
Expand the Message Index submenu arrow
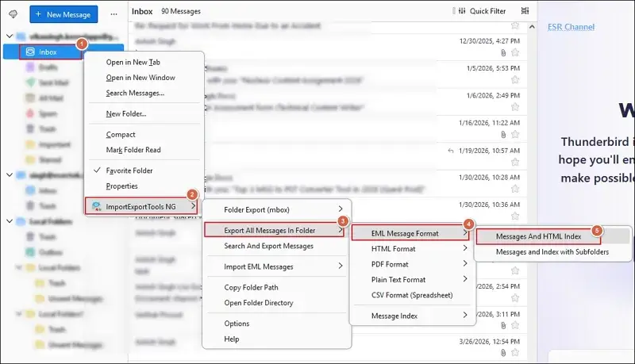465,315
